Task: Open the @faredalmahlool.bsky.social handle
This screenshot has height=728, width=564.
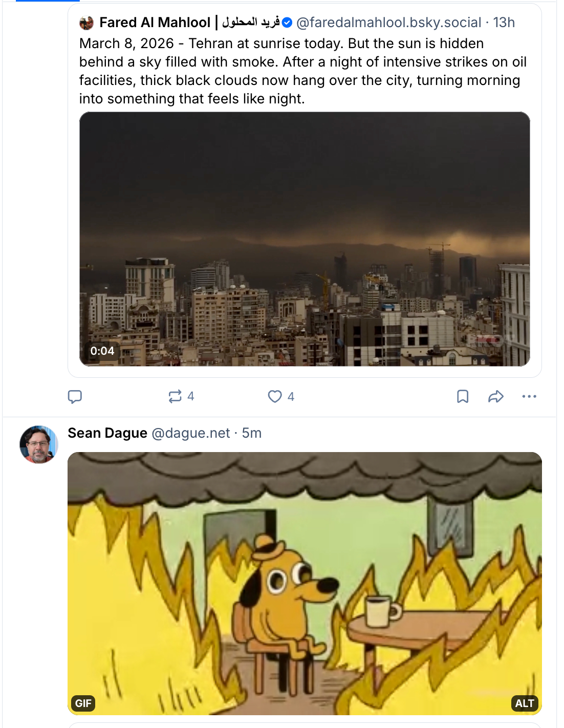Action: point(388,23)
